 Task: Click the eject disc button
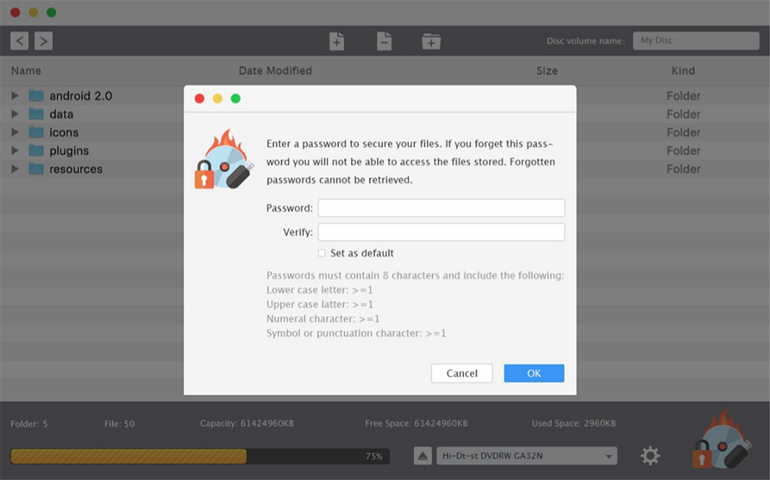[423, 456]
